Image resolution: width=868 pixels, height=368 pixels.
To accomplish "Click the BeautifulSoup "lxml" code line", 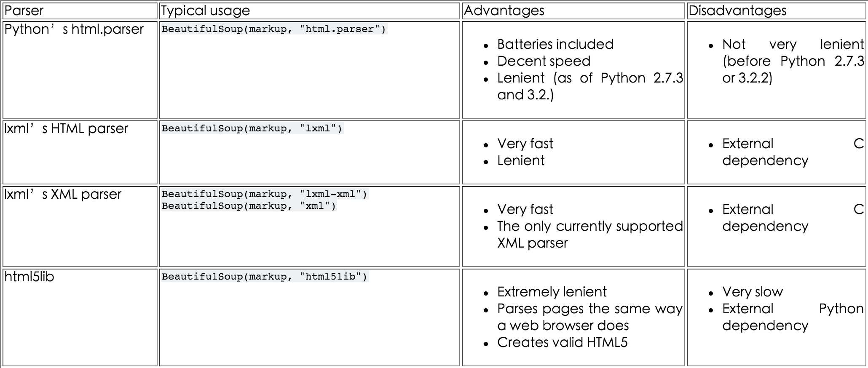I will click(252, 128).
